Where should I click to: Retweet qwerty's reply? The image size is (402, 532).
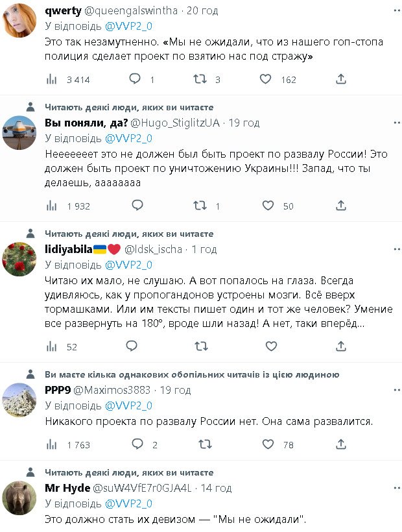click(200, 79)
